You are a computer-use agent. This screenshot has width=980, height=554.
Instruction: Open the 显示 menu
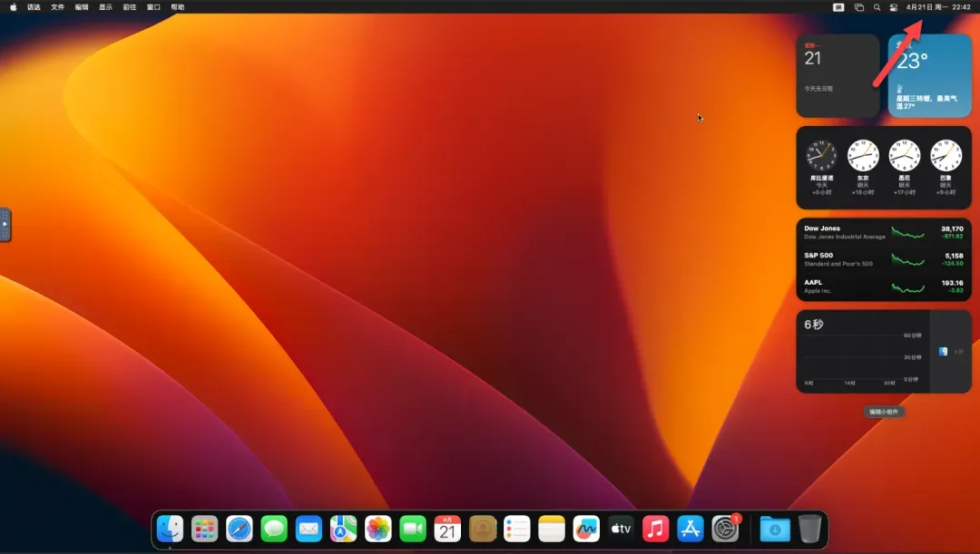click(105, 7)
